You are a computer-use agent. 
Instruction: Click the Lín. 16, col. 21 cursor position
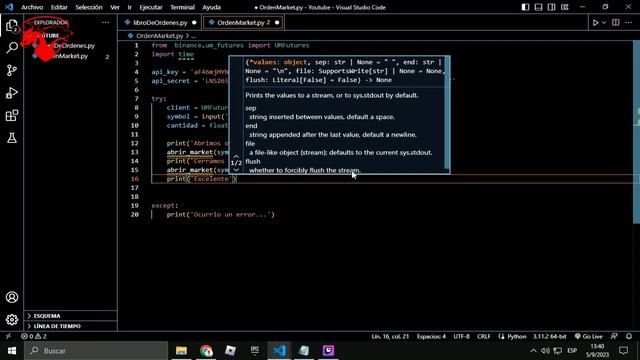coord(390,336)
